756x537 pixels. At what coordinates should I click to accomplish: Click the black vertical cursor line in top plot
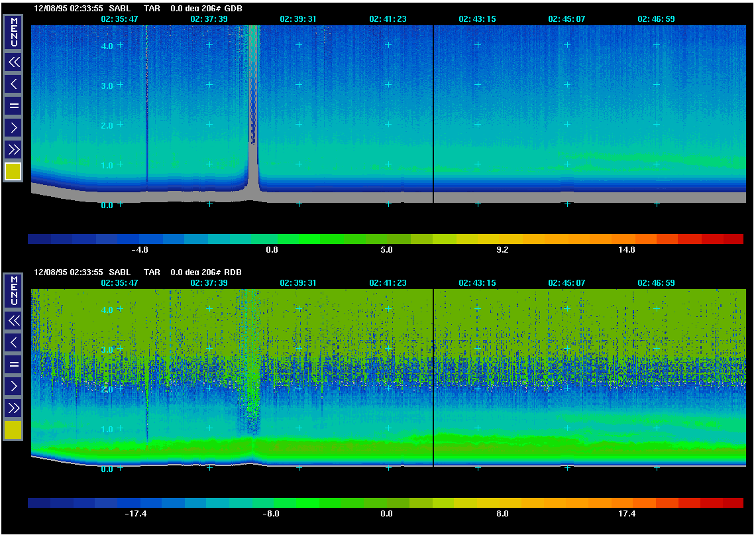coord(433,113)
